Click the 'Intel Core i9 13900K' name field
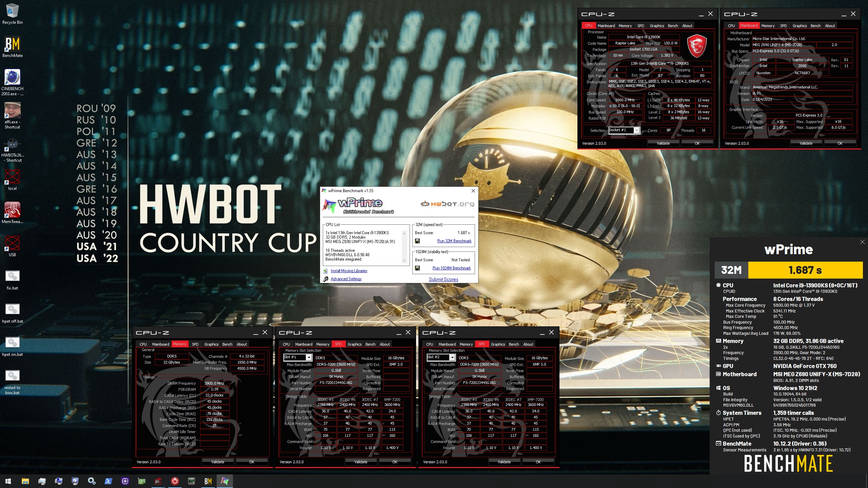868x488 pixels. (x=644, y=37)
